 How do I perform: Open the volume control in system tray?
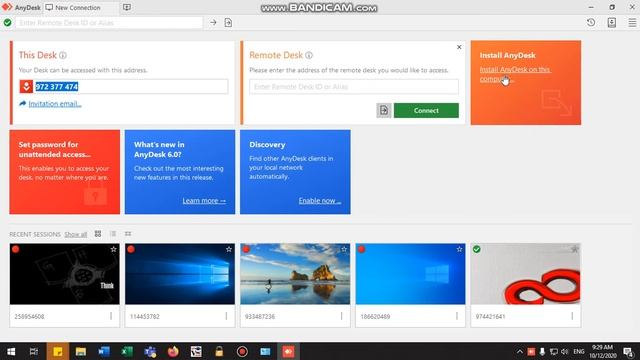coord(564,351)
